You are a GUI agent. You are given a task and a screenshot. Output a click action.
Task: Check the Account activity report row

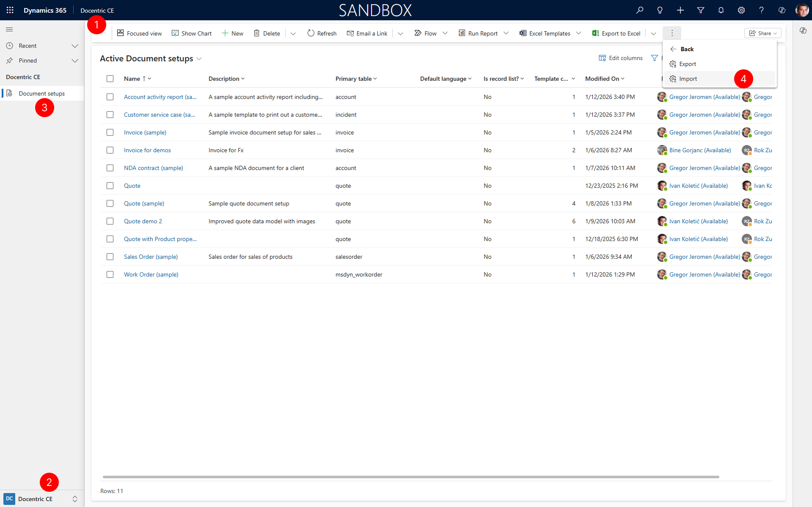pos(110,97)
